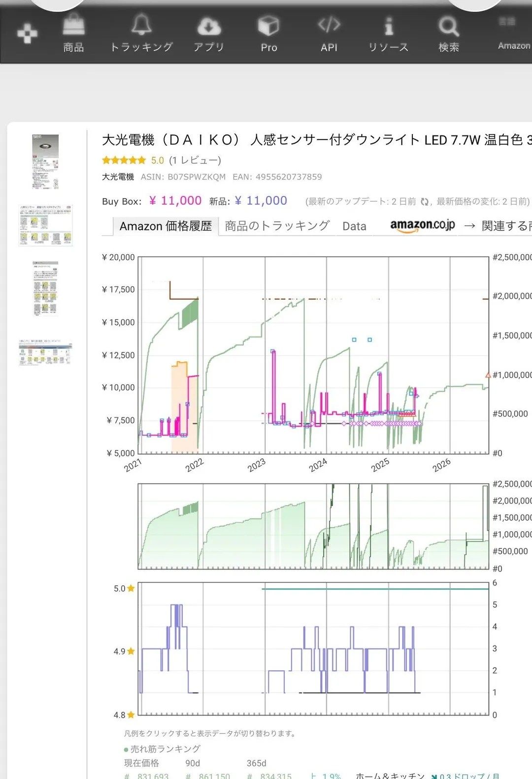Image resolution: width=532 pixels, height=779 pixels.
Task: Click the 2022 label on price chart
Action: (x=194, y=465)
